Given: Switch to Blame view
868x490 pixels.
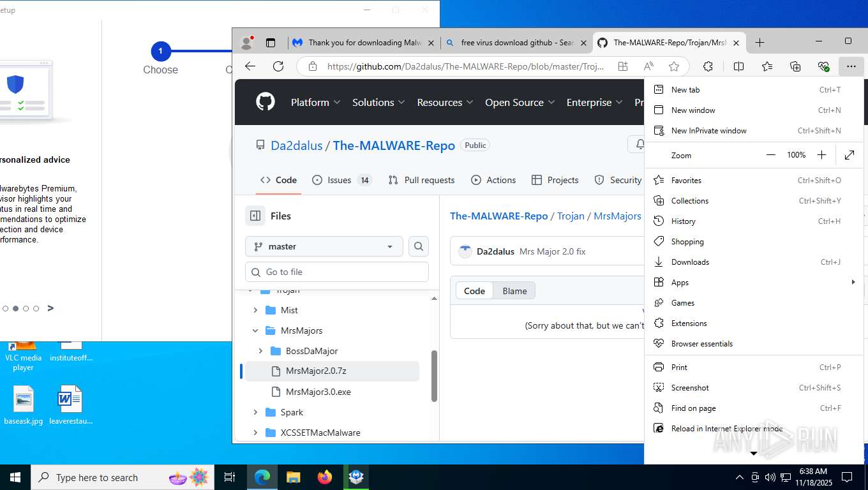Looking at the screenshot, I should pos(514,291).
